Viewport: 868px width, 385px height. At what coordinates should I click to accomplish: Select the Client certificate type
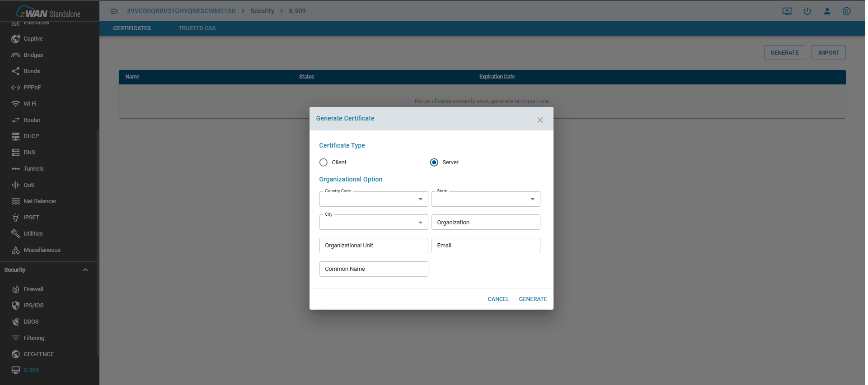(324, 162)
